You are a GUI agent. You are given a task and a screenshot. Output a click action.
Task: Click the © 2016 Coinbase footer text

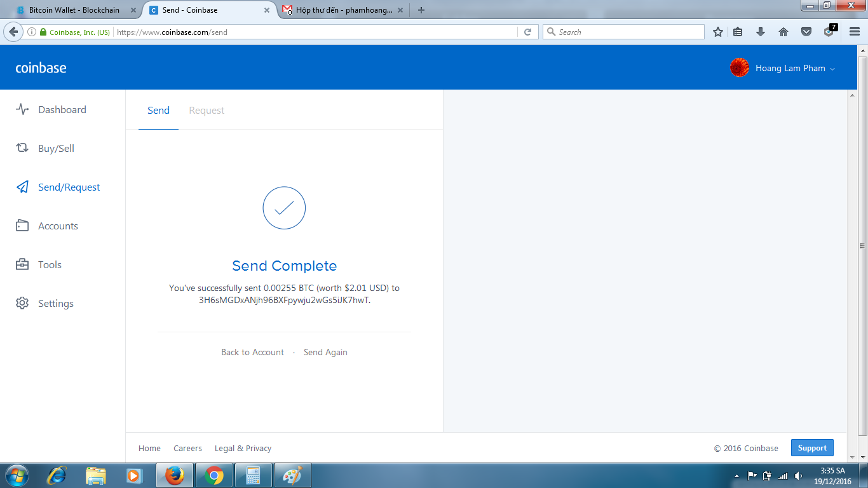point(746,448)
